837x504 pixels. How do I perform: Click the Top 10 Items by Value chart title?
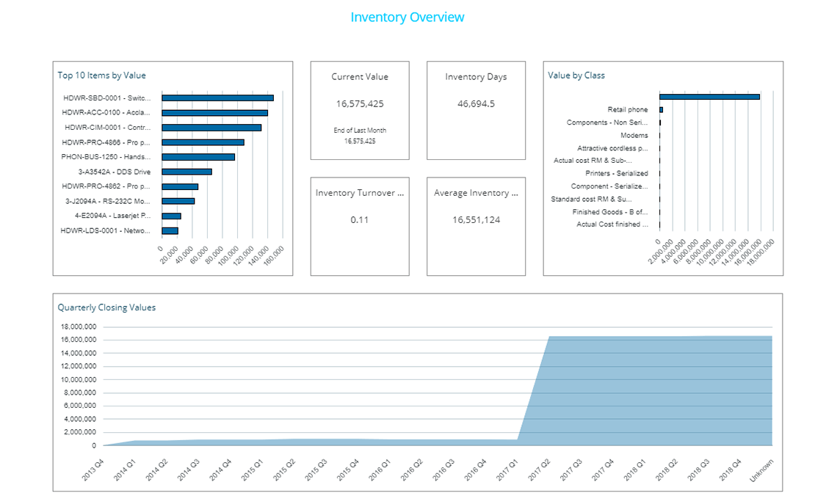[101, 75]
